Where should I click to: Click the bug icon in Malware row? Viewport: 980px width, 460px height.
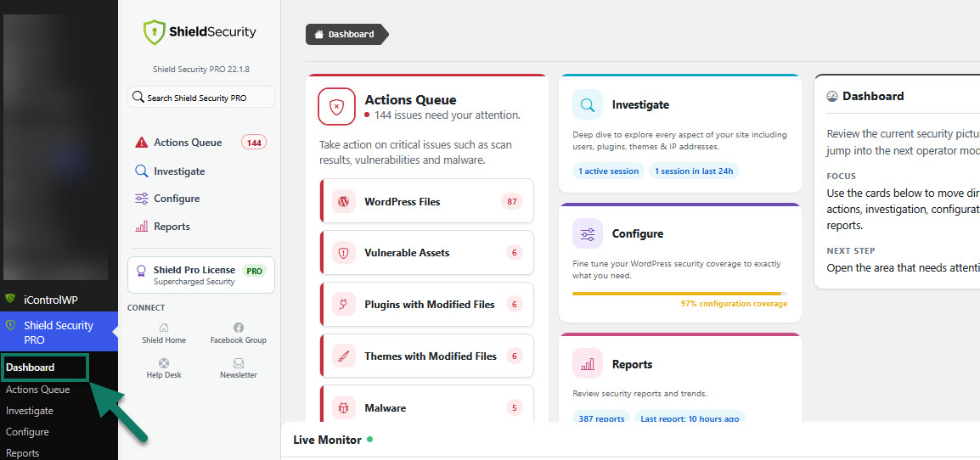(343, 408)
